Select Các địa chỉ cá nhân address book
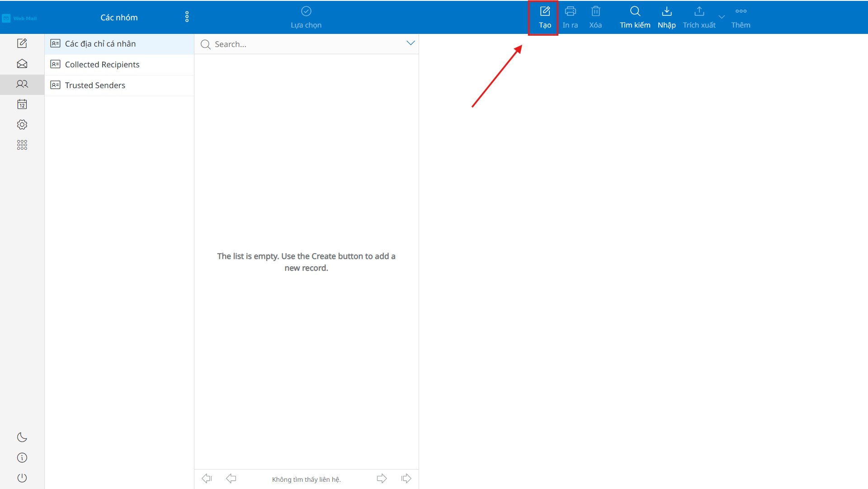 tap(119, 44)
